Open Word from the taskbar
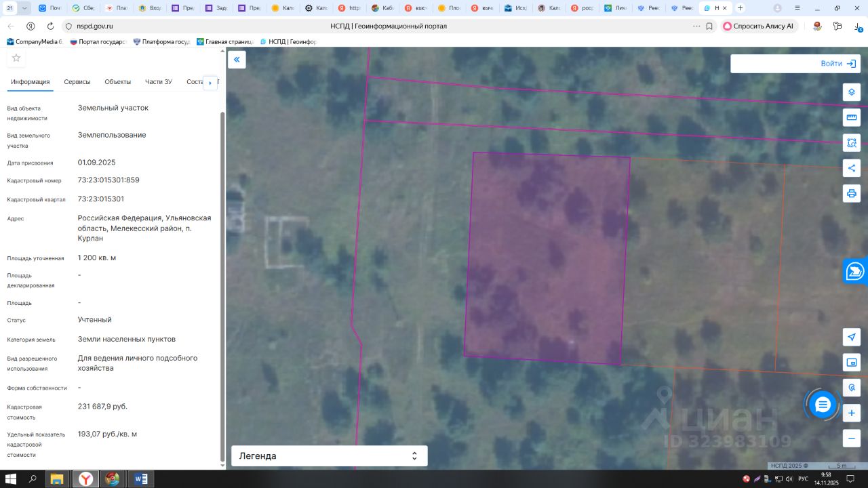 [140, 479]
